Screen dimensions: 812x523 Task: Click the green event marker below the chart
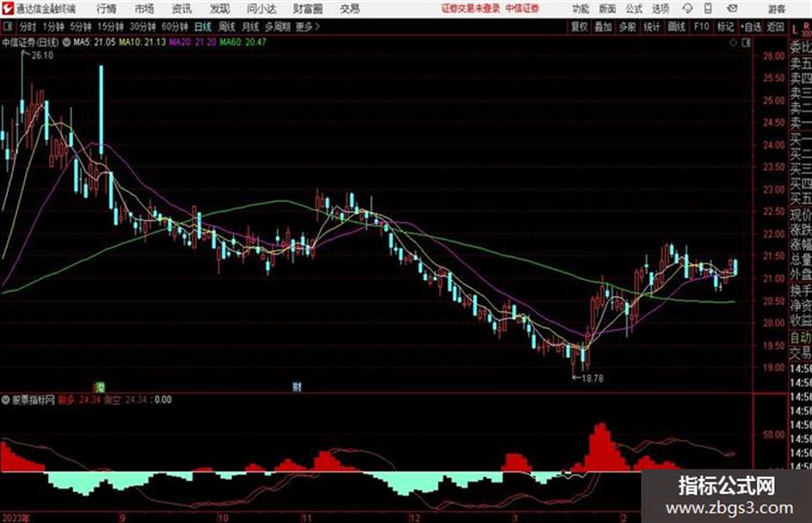coord(100,386)
